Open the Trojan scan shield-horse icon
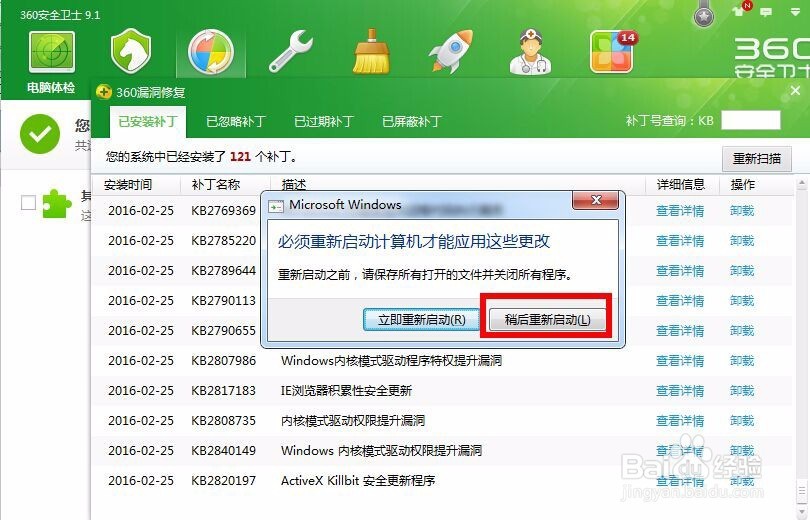This screenshot has height=520, width=810. point(131,51)
